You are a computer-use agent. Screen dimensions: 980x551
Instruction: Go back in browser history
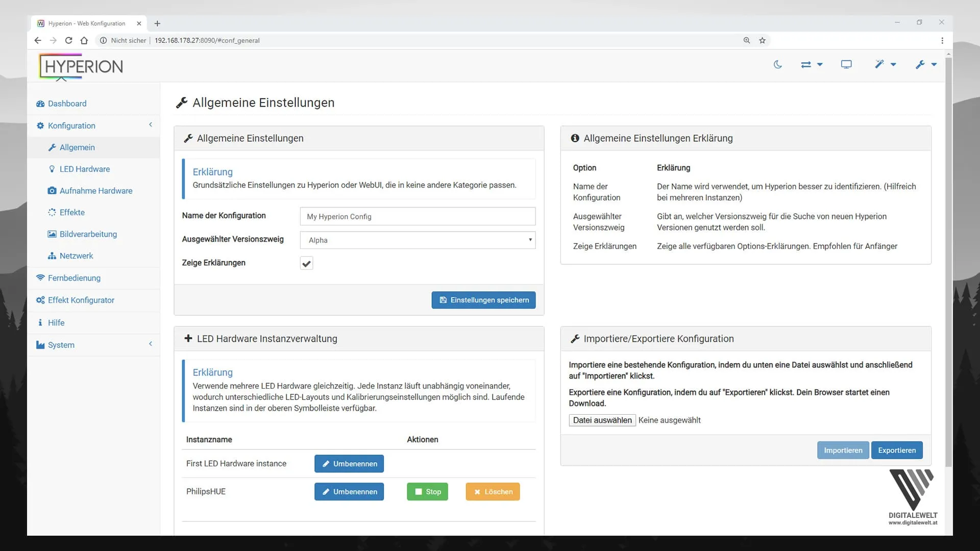point(38,40)
